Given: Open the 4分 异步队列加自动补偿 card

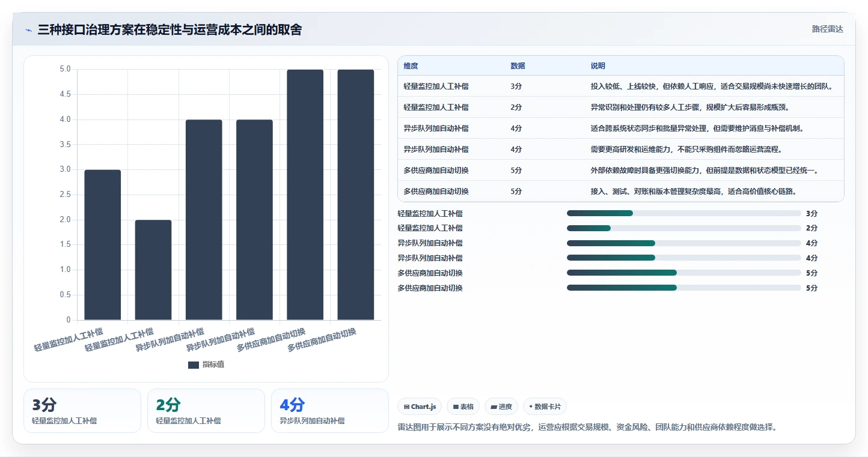Looking at the screenshot, I should pos(330,411).
